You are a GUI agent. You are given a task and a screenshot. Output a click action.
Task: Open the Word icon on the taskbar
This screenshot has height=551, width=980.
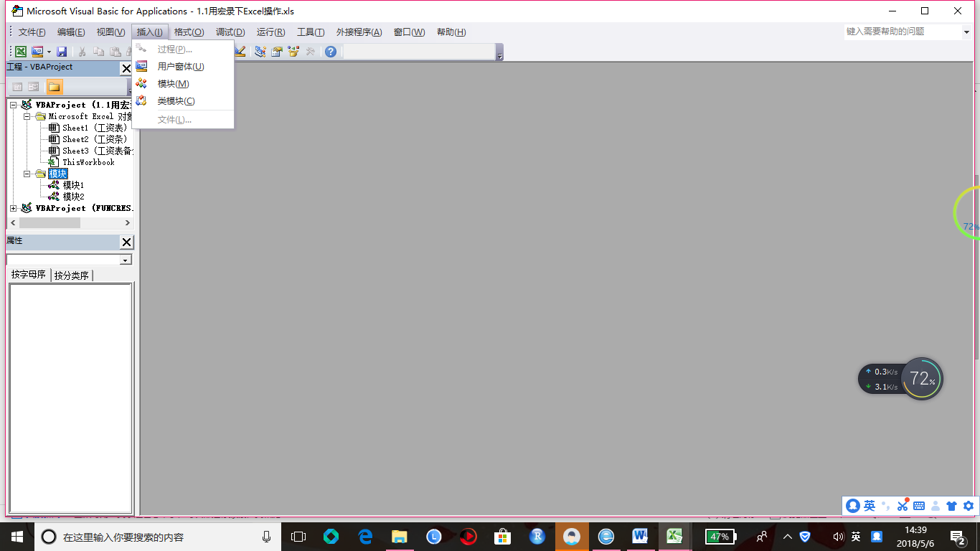[641, 537]
